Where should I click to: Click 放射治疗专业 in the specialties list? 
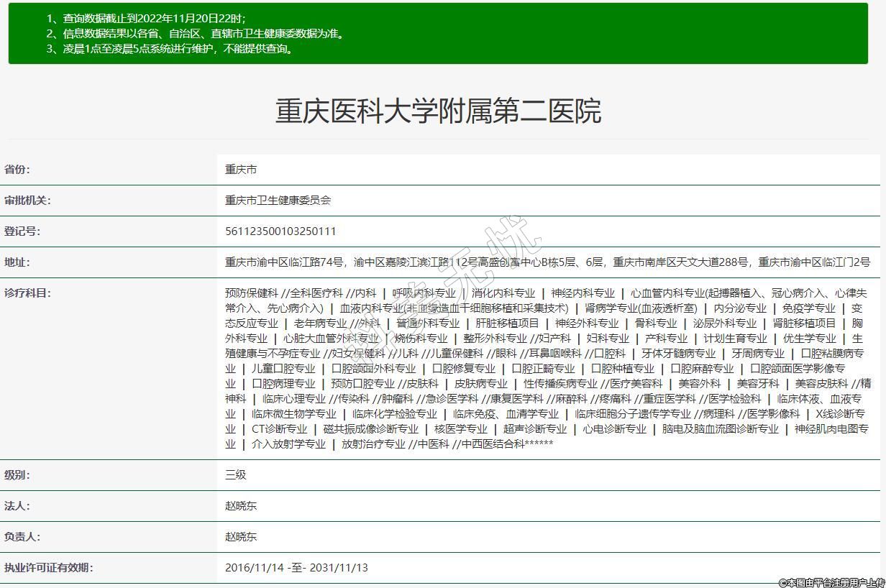coord(373,444)
